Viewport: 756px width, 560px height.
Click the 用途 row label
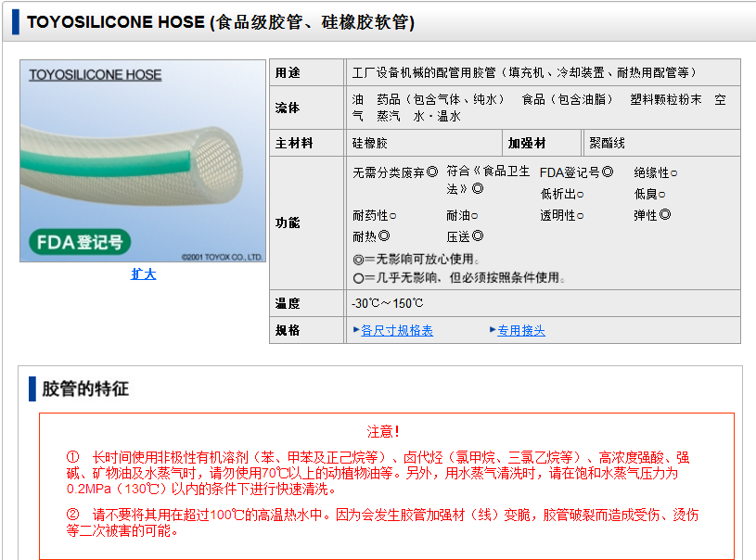pos(288,72)
